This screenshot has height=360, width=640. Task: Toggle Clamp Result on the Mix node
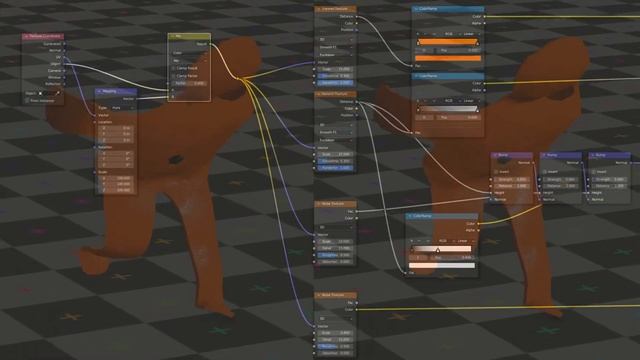point(173,68)
